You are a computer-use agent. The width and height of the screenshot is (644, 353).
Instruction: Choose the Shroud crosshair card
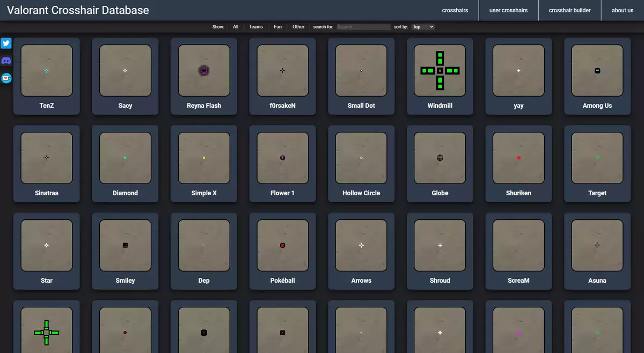440,251
